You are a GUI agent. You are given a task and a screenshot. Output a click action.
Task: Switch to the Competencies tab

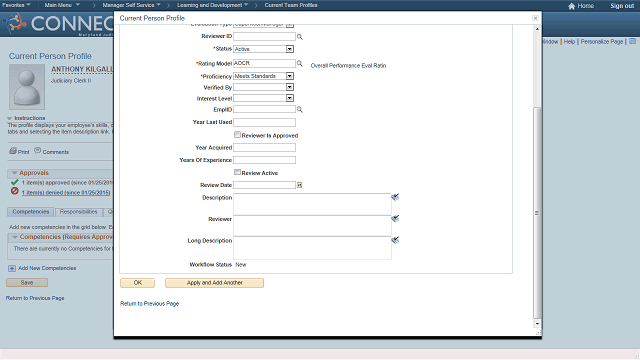coord(31,212)
